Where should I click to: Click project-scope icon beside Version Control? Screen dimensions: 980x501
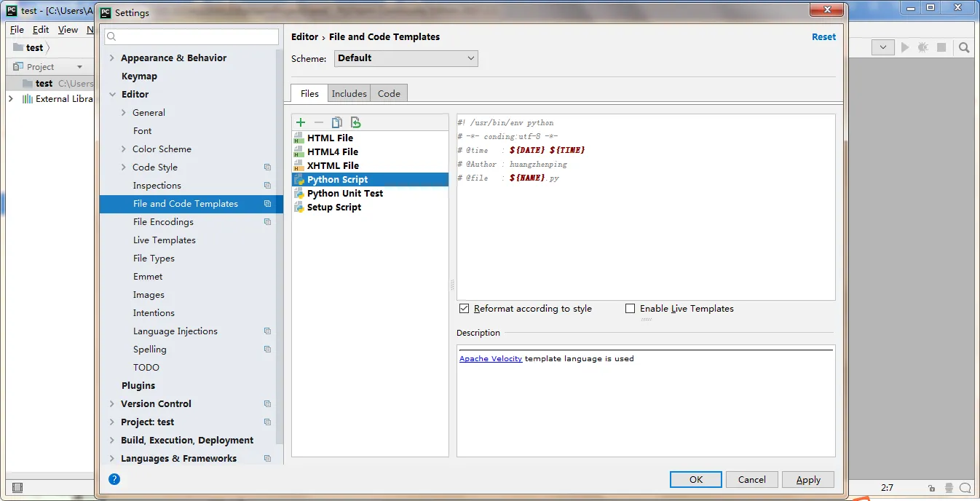click(267, 404)
